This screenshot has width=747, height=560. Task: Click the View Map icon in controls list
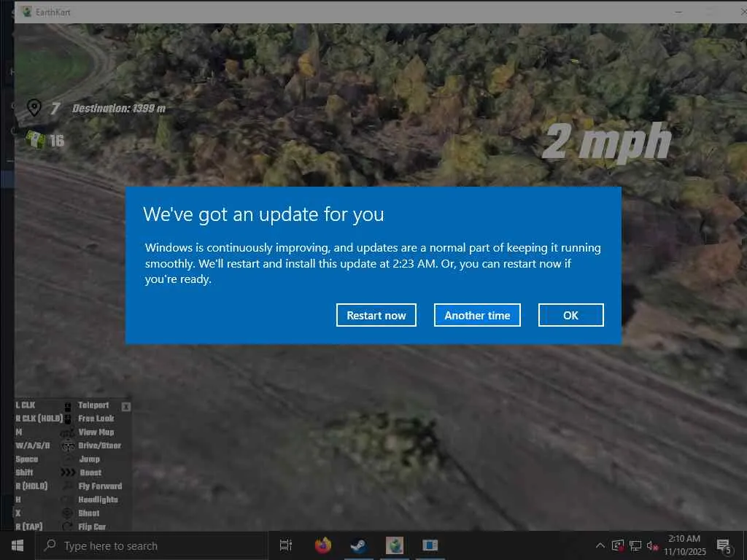click(x=68, y=432)
